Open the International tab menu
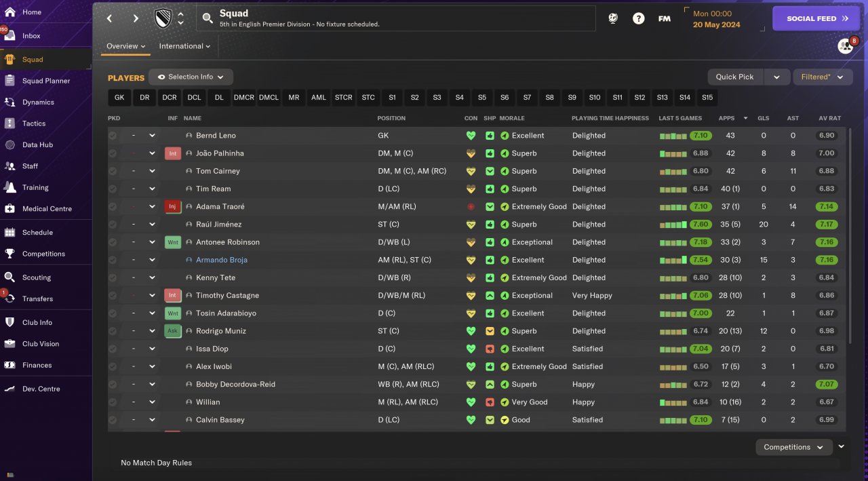The image size is (868, 481). (184, 46)
